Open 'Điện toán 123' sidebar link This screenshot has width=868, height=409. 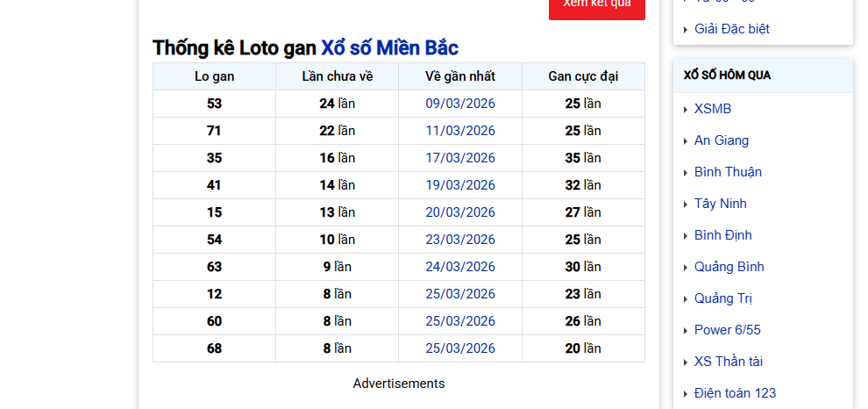point(735,393)
